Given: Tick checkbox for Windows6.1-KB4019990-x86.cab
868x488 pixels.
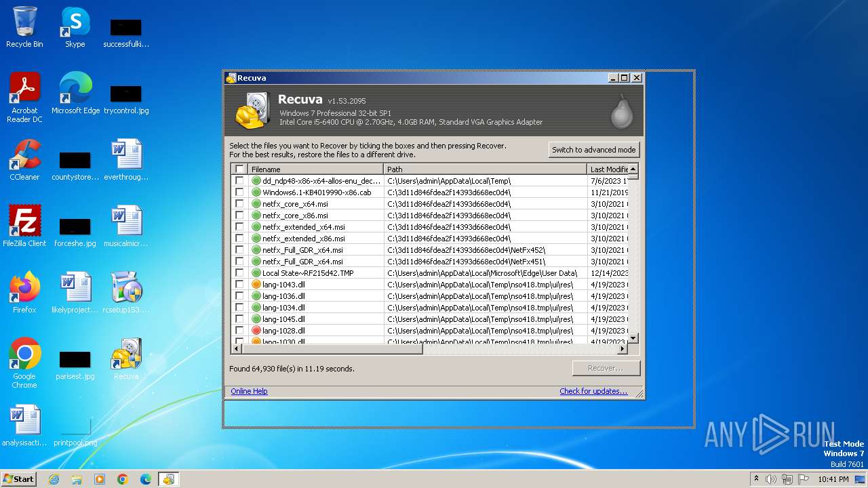Looking at the screenshot, I should click(239, 192).
